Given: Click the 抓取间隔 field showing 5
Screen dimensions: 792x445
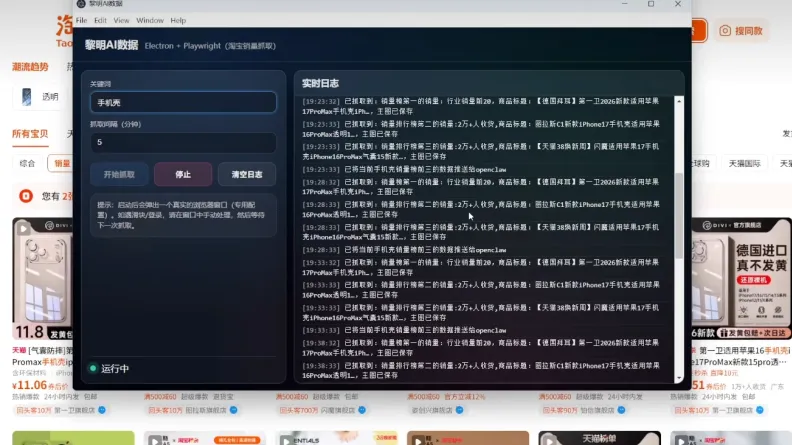Looking at the screenshot, I should pos(183,142).
